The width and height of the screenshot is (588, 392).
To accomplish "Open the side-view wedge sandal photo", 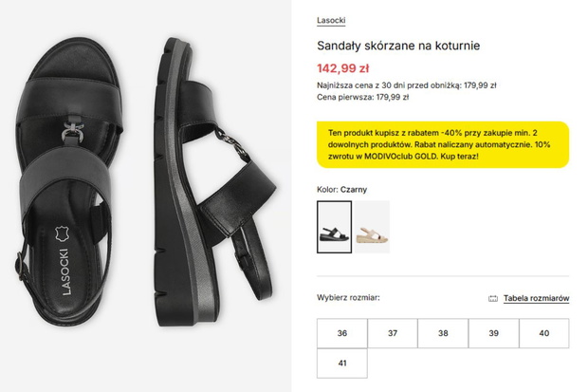I will pyautogui.click(x=213, y=182).
